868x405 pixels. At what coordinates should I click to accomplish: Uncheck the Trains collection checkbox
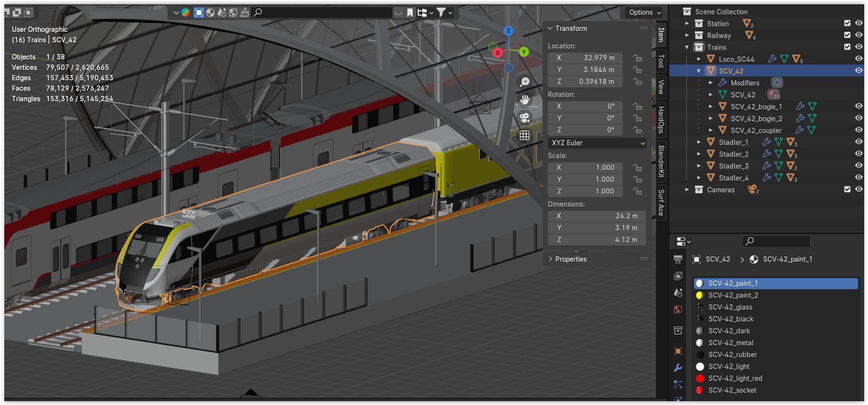pyautogui.click(x=847, y=47)
